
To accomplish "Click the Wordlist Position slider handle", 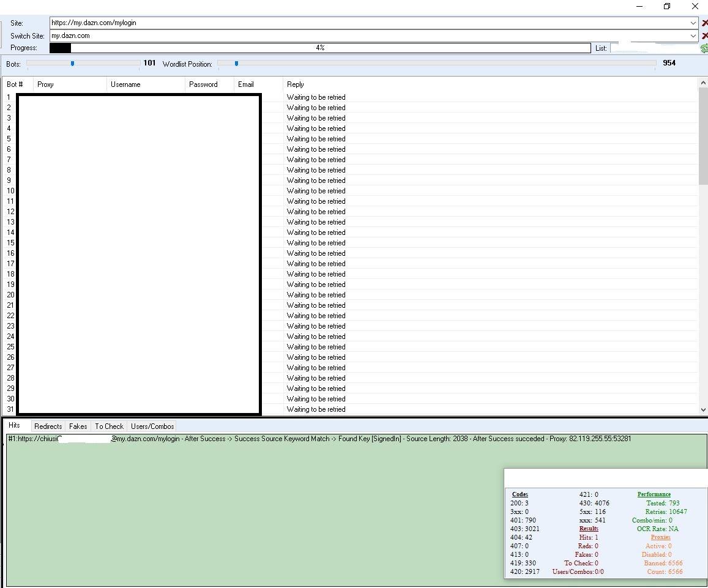I will [x=236, y=63].
